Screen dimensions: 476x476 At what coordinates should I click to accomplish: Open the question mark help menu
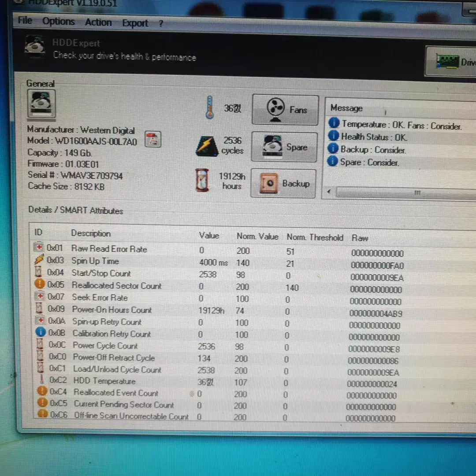point(161,23)
